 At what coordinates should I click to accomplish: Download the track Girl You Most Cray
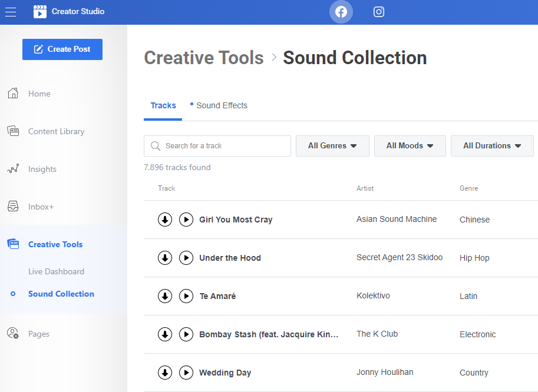(165, 219)
